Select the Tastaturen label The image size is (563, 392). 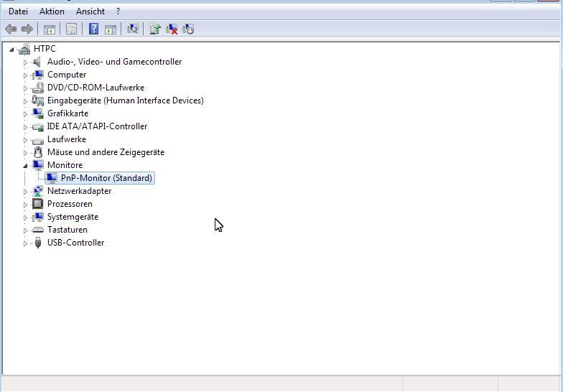point(68,230)
